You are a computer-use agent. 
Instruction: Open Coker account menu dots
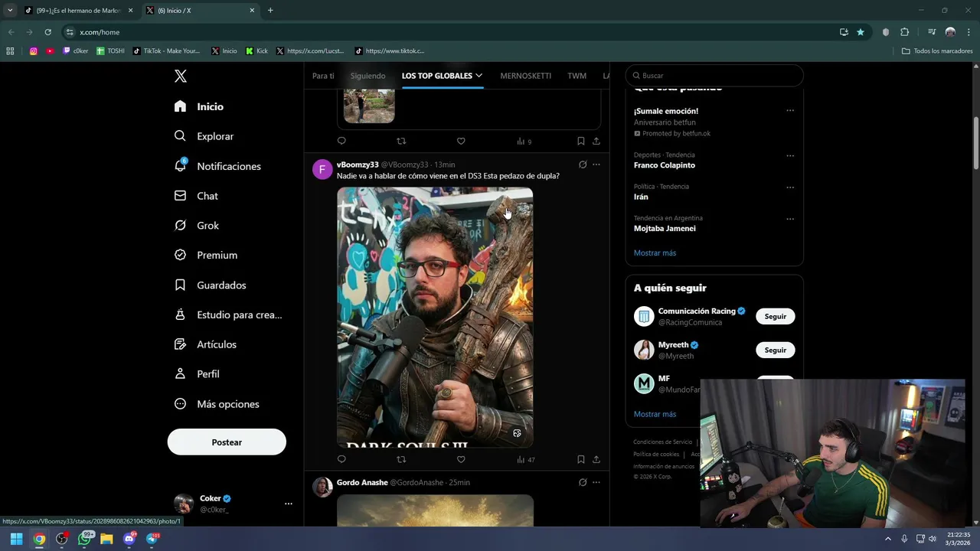[289, 504]
